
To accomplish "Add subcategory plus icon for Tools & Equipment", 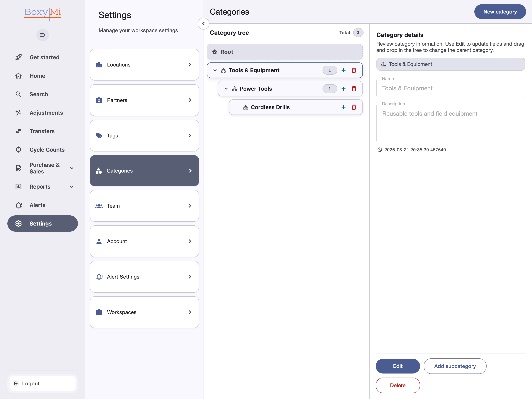I will click(343, 70).
